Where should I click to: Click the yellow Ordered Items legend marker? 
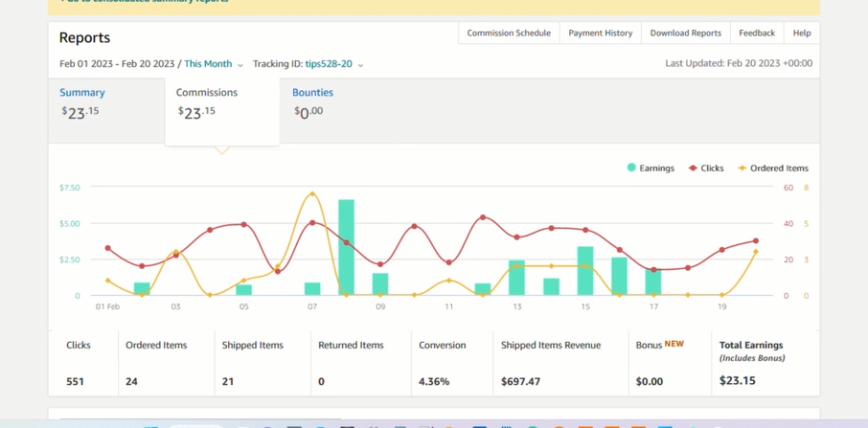coord(742,169)
